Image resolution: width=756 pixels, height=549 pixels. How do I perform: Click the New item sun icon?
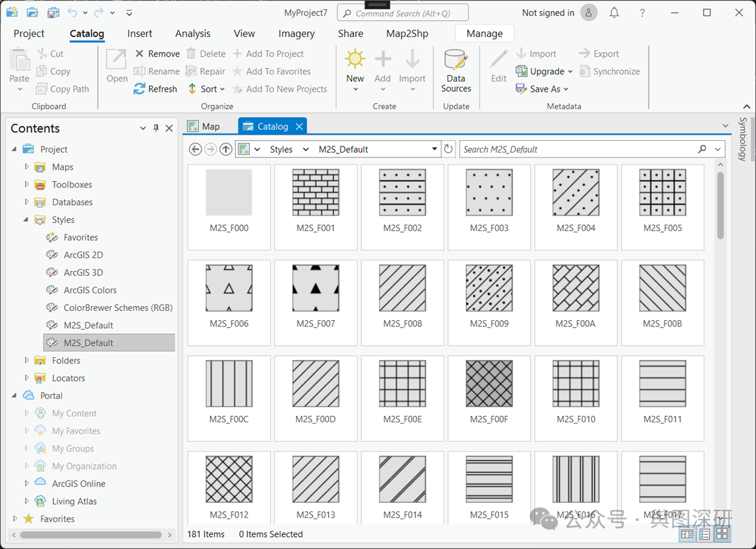click(355, 60)
